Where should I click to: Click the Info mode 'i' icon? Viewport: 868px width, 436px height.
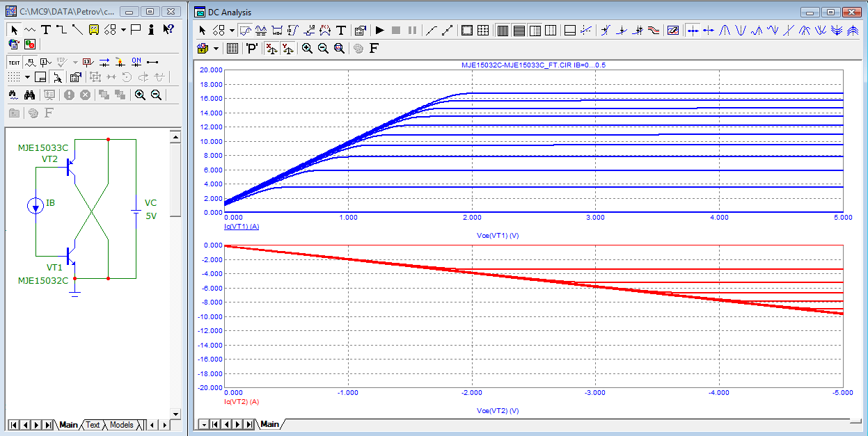pyautogui.click(x=151, y=29)
